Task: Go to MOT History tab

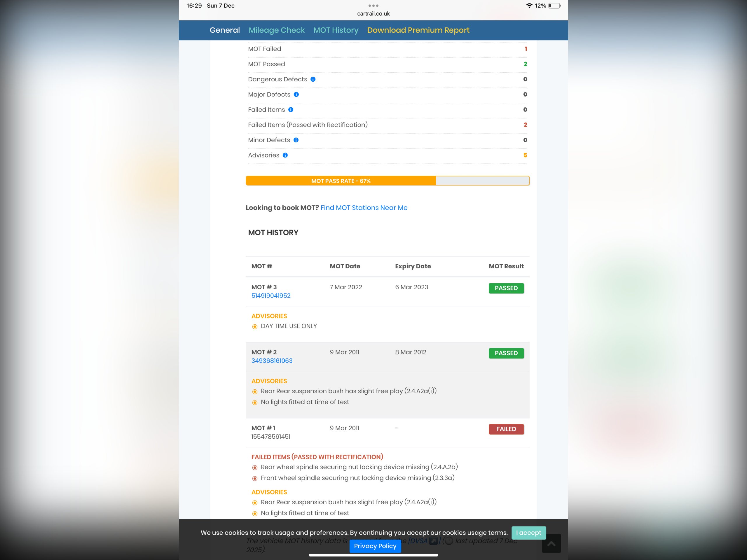Action: [x=336, y=30]
